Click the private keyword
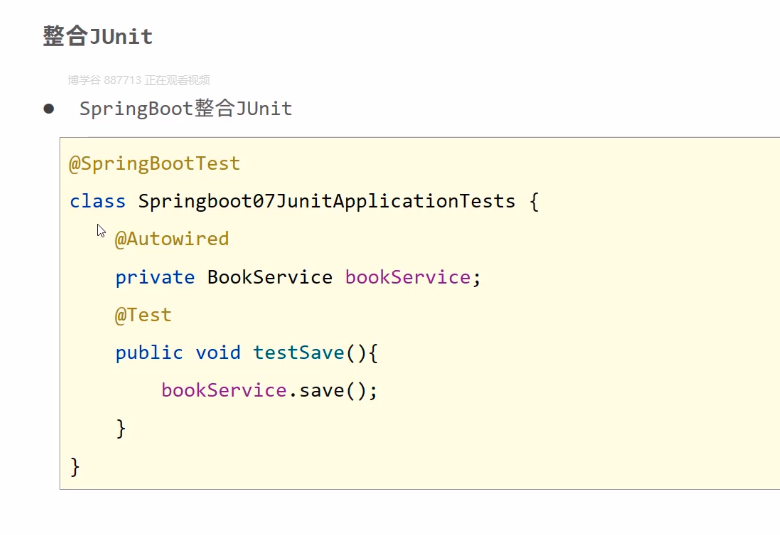This screenshot has height=535, width=780. point(155,277)
